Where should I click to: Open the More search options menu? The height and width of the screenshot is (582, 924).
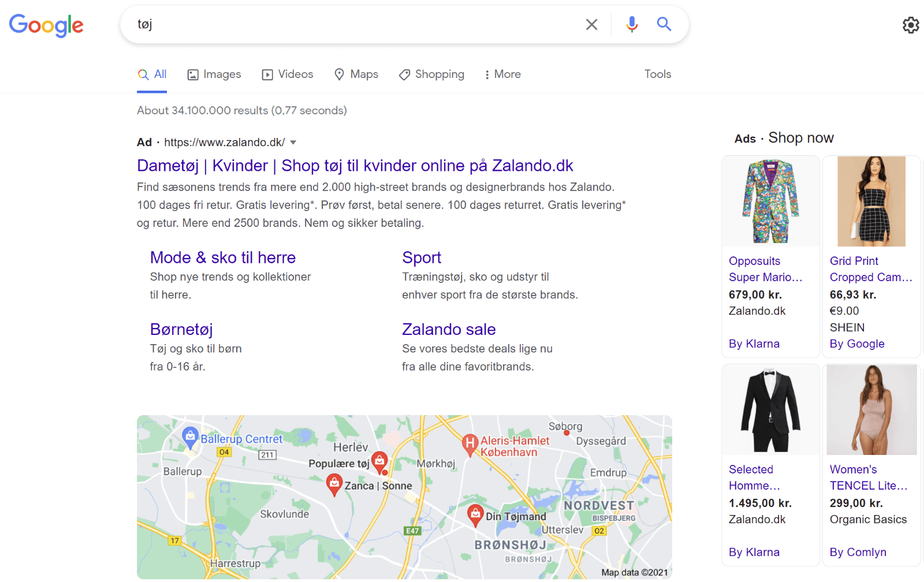(x=502, y=74)
